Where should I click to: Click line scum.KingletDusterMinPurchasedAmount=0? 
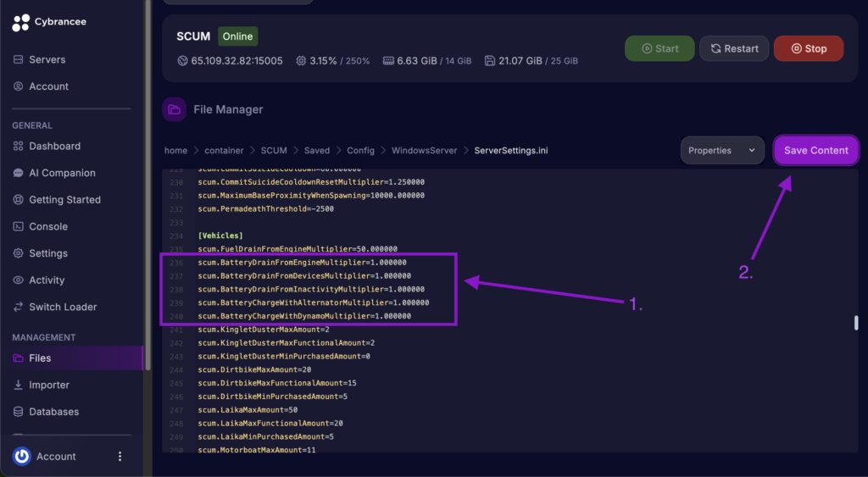(284, 357)
